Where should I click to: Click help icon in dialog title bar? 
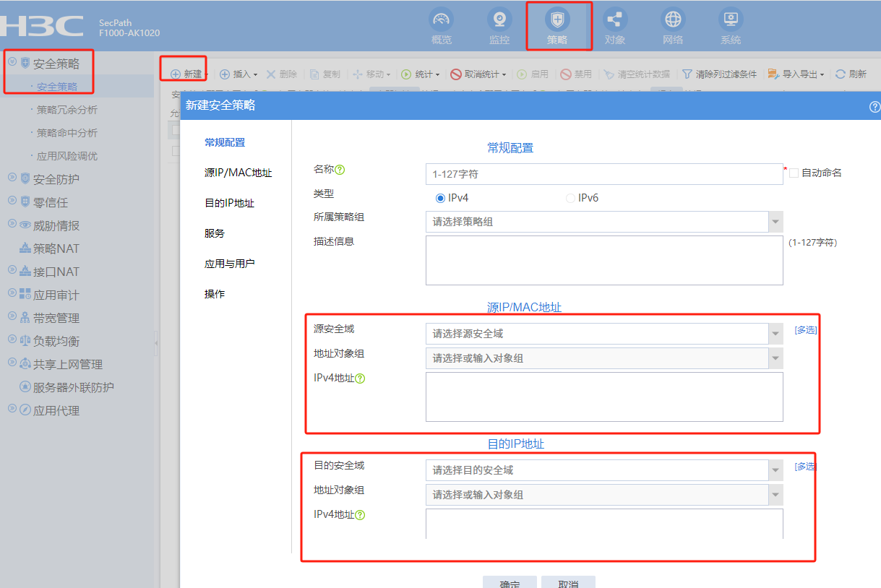point(874,107)
